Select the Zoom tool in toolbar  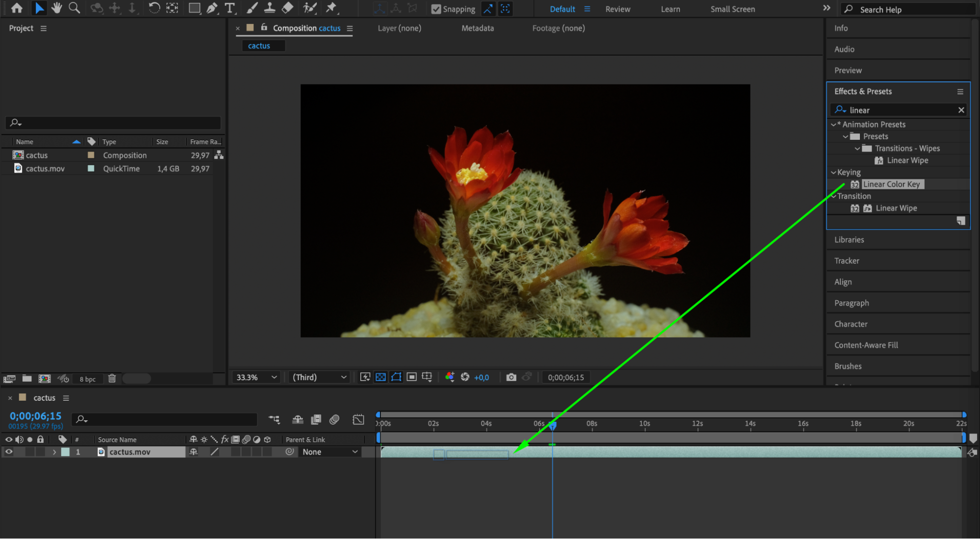[75, 8]
